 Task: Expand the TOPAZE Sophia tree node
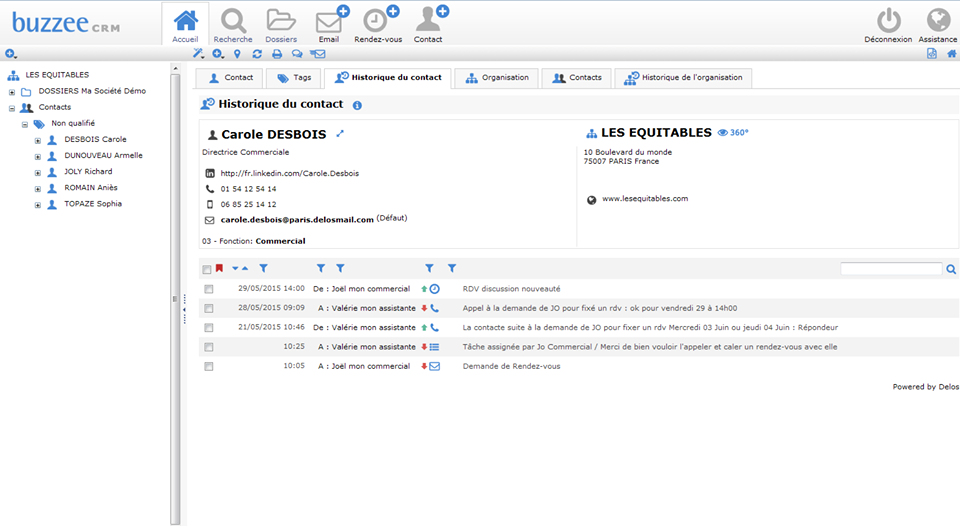tap(37, 205)
